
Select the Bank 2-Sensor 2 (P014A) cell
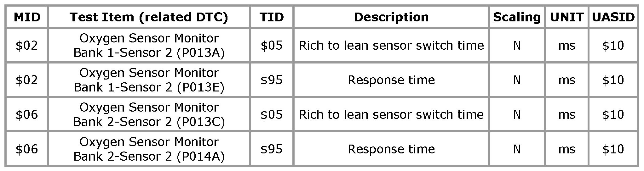(149, 149)
